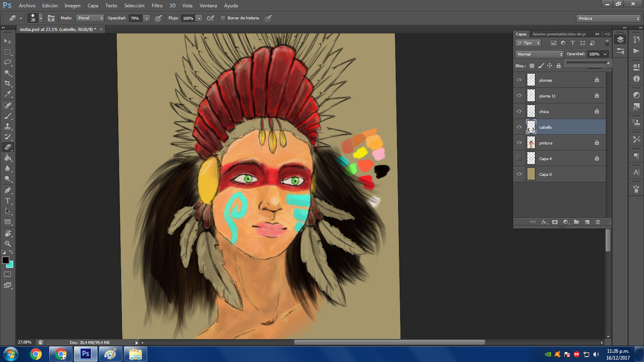The image size is (644, 362).
Task: Hide the cabello layer
Action: 519,127
